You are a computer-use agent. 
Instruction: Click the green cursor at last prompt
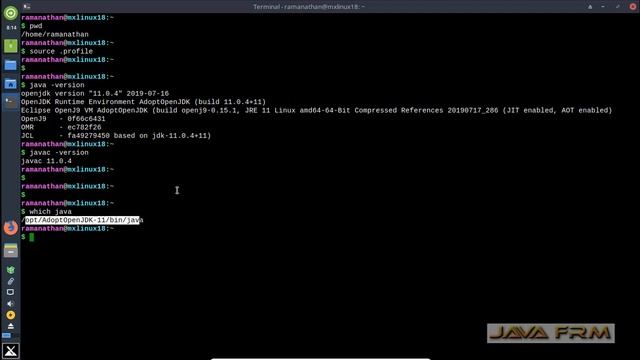[x=32, y=237]
